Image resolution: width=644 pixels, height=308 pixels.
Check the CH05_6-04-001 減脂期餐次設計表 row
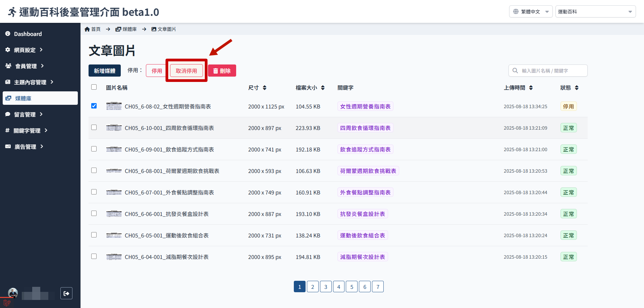(x=94, y=256)
